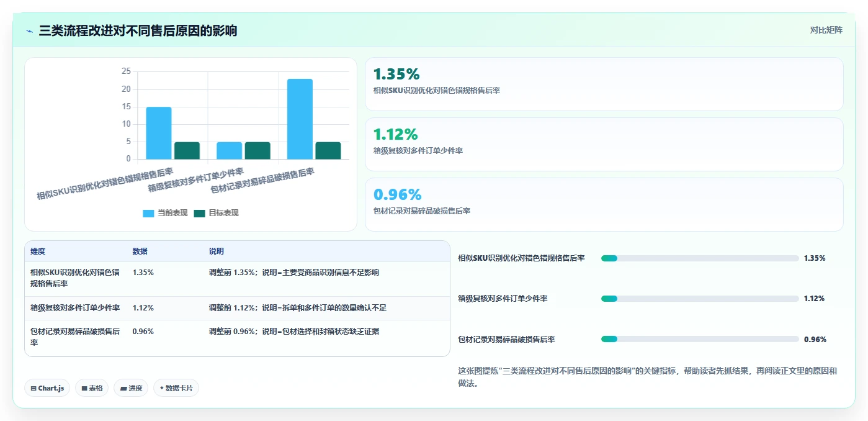Click the 对比矩阵 label in header
Image resolution: width=868 pixels, height=421 pixels.
point(826,30)
